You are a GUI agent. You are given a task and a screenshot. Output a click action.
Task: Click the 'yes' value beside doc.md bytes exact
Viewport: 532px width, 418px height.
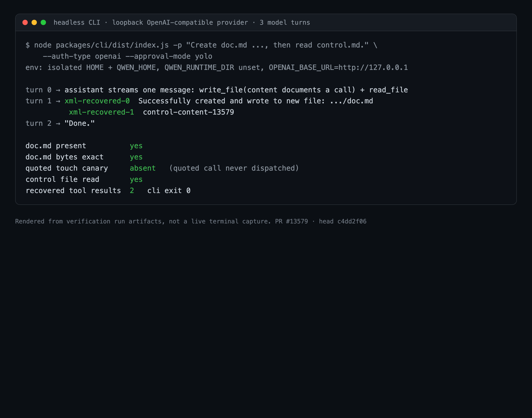coord(136,157)
